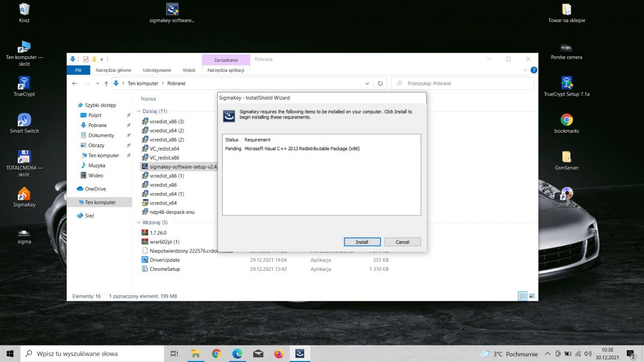The width and height of the screenshot is (644, 362).
Task: Click the Properties quick access toolbar icon
Action: (x=85, y=59)
